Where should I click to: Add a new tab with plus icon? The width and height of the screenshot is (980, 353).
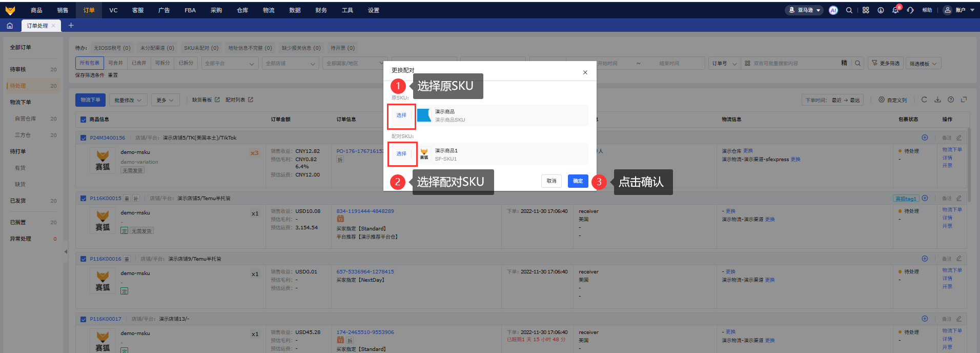coord(71,25)
